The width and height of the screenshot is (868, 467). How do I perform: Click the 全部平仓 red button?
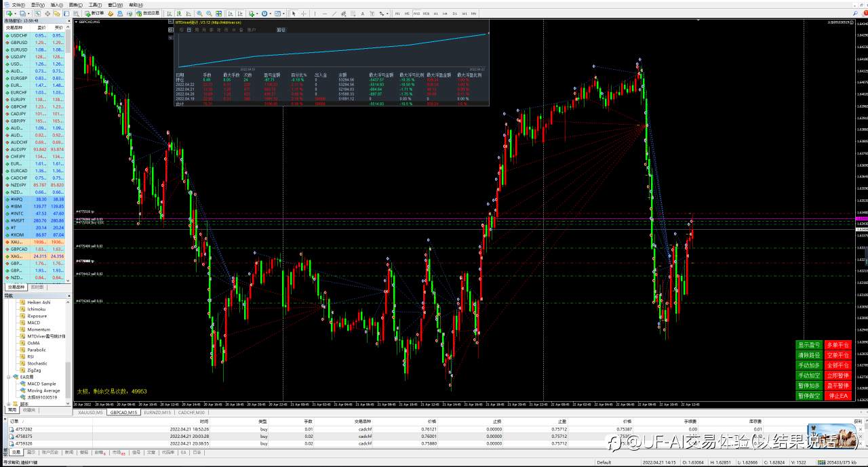click(x=839, y=365)
